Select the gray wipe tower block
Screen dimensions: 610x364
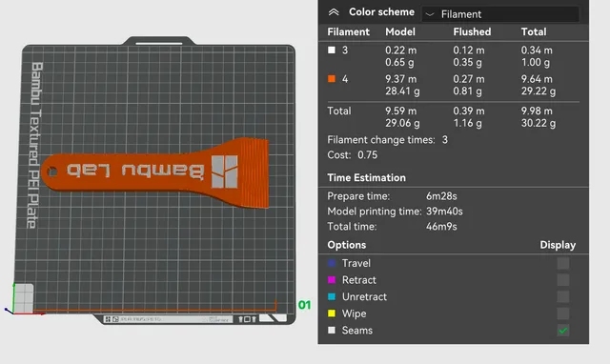tap(24, 298)
